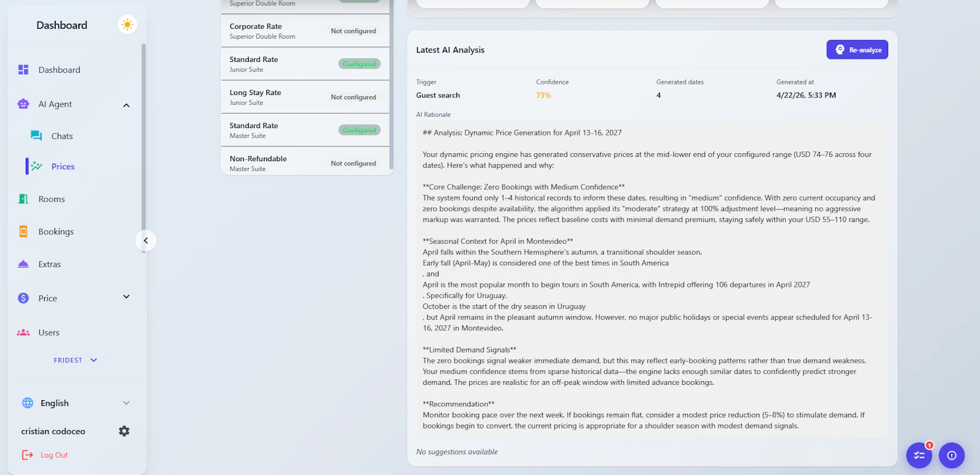
Task: Click the No suggestions available text
Action: (x=457, y=452)
